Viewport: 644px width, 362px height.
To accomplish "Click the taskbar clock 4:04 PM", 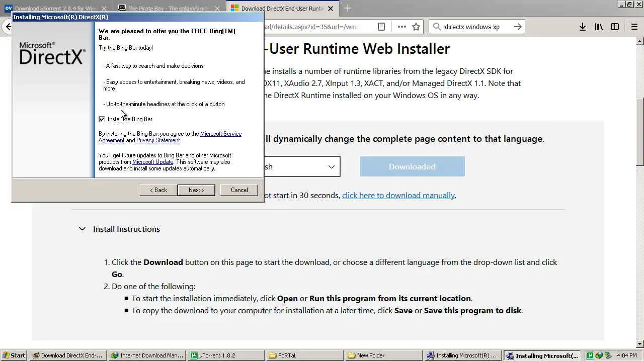I will [x=626, y=355].
